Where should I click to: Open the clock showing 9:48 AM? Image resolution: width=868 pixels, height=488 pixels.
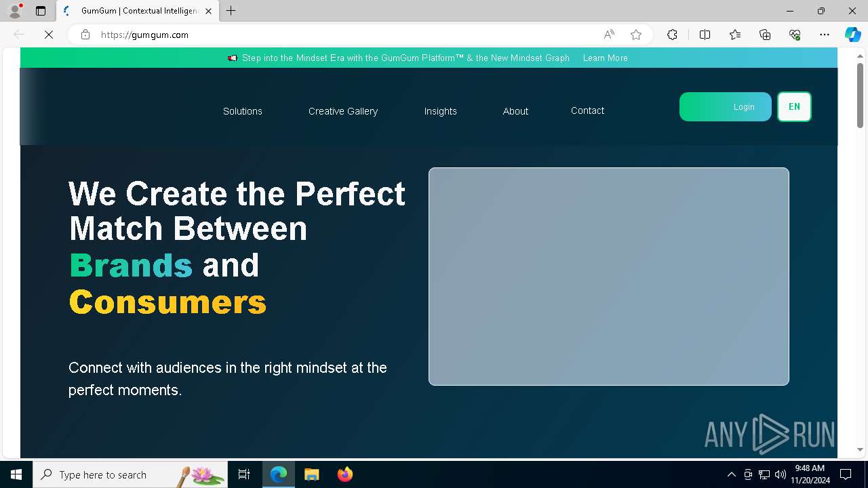click(810, 474)
